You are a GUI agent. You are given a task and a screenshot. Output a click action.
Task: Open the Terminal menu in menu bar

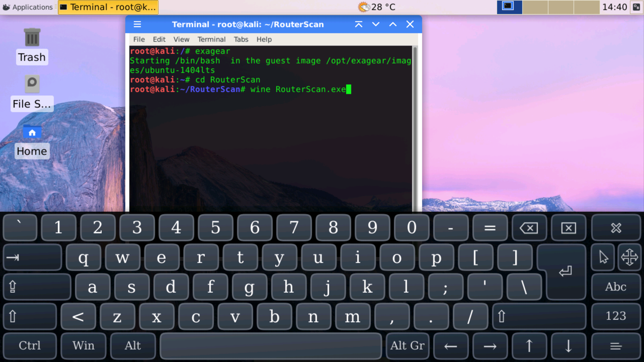tap(211, 39)
